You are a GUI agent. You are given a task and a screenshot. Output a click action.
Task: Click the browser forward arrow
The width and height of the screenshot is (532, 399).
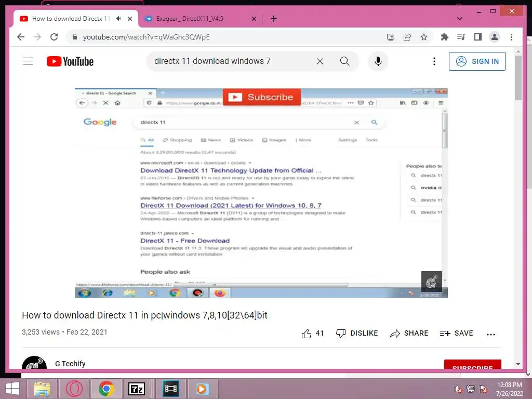click(37, 37)
